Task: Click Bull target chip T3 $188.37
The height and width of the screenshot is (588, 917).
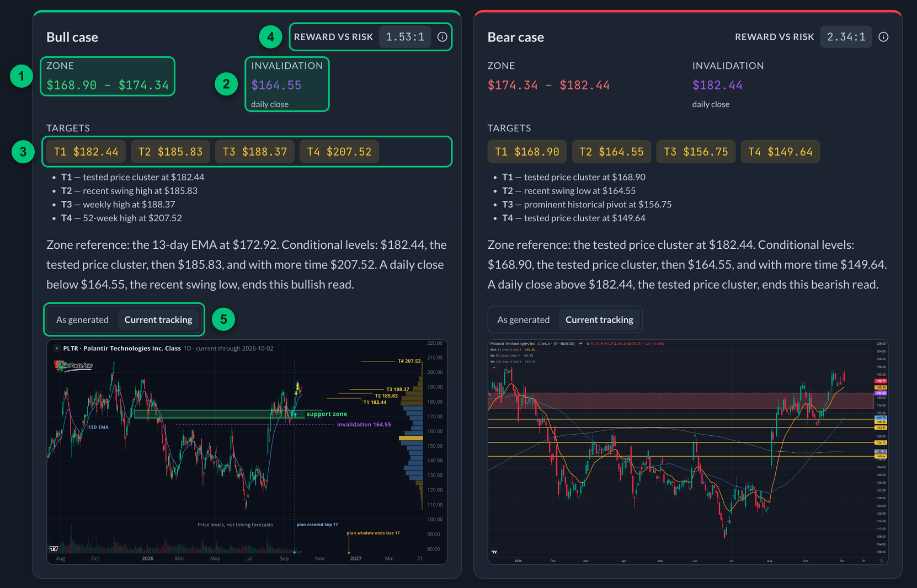Action: 255,152
